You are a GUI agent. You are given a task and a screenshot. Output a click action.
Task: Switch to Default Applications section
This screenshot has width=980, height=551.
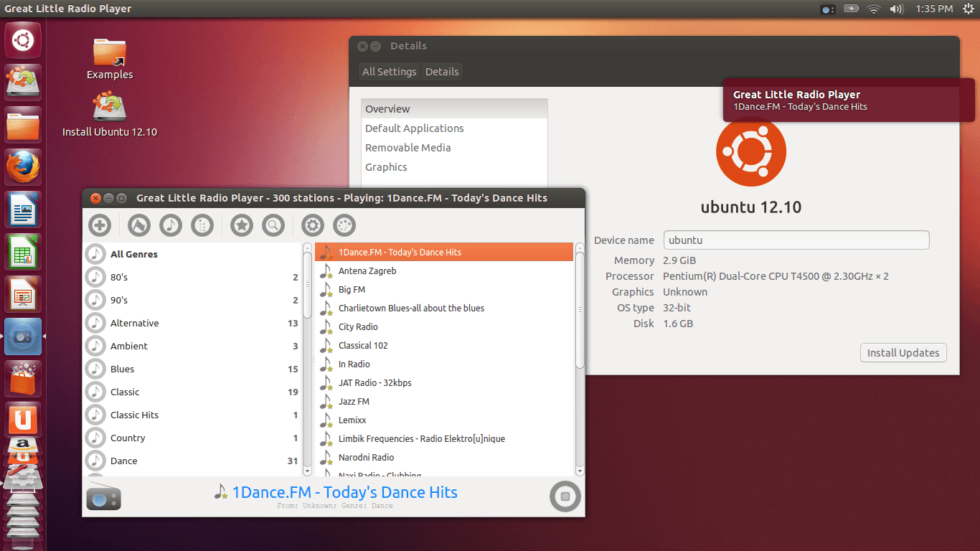tap(414, 128)
